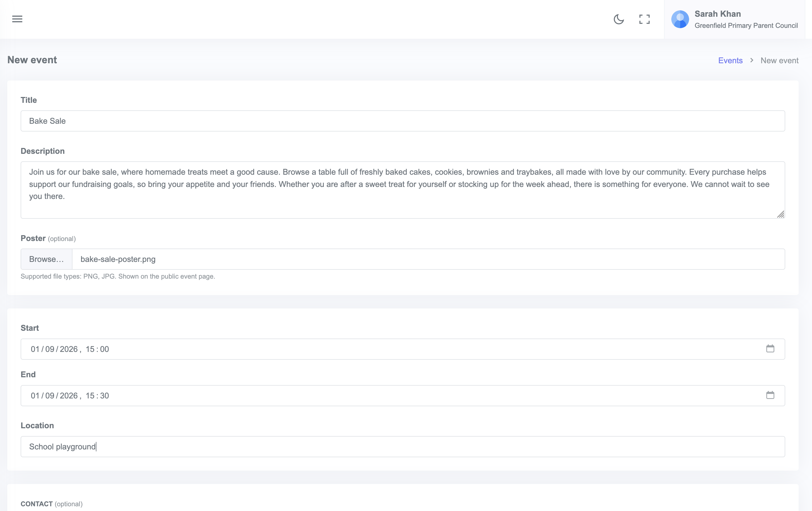Click the End datetime field
The height and width of the screenshot is (511, 812).
click(403, 395)
